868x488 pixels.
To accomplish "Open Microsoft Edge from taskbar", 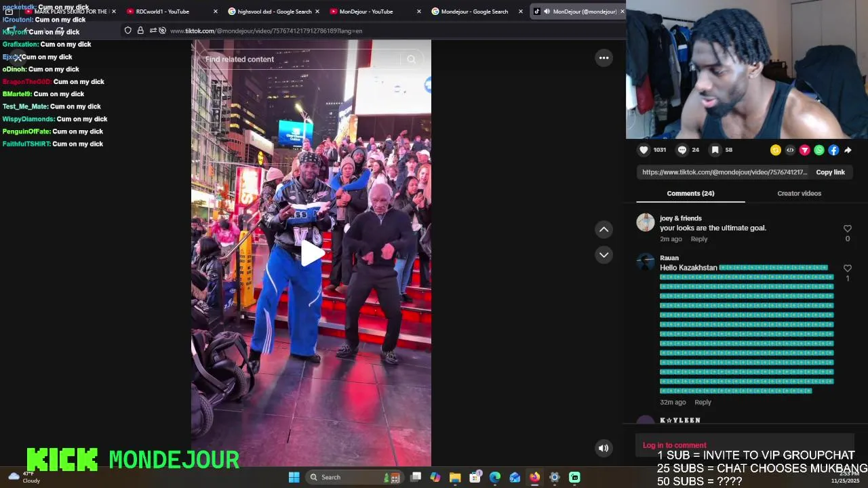I will pyautogui.click(x=495, y=477).
